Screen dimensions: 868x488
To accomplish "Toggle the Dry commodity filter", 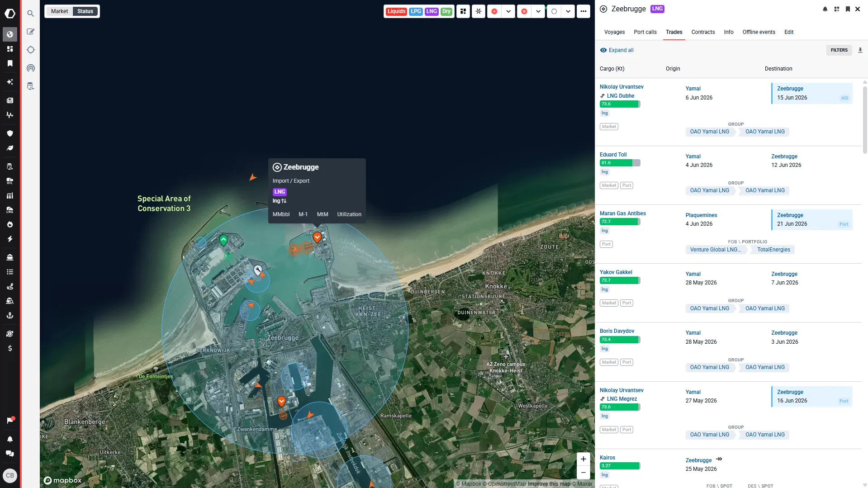I will [446, 11].
